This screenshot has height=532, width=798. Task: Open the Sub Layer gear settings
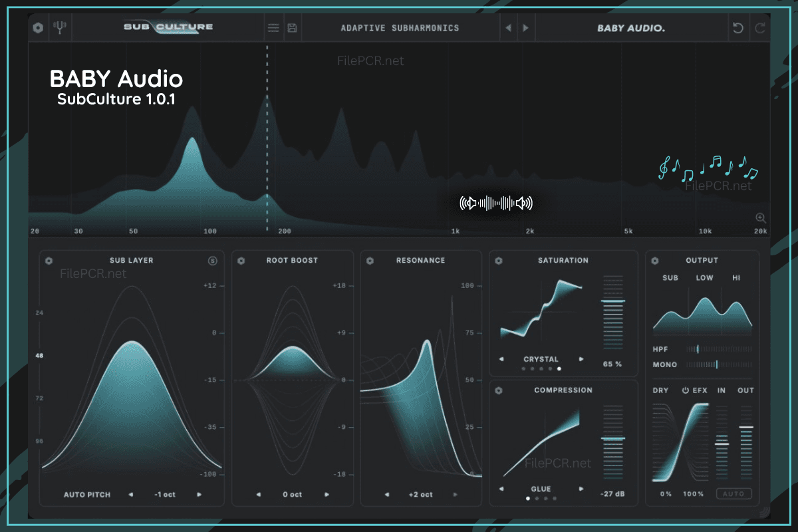pos(49,261)
